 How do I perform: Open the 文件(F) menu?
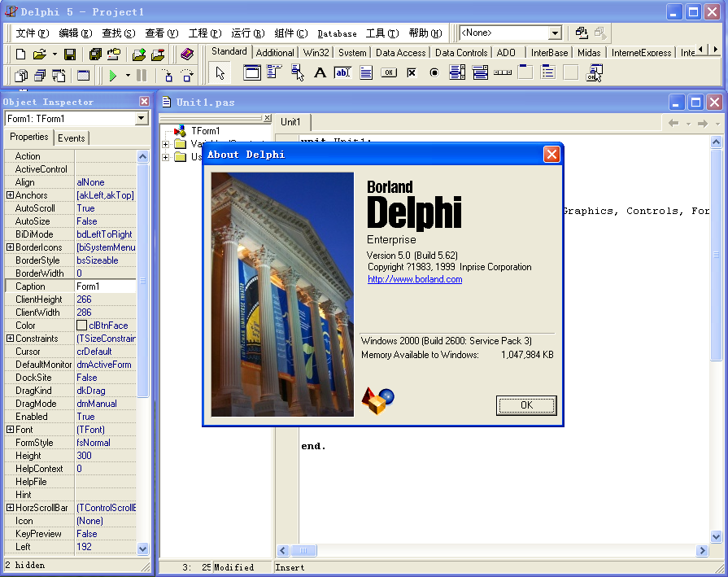coord(33,33)
